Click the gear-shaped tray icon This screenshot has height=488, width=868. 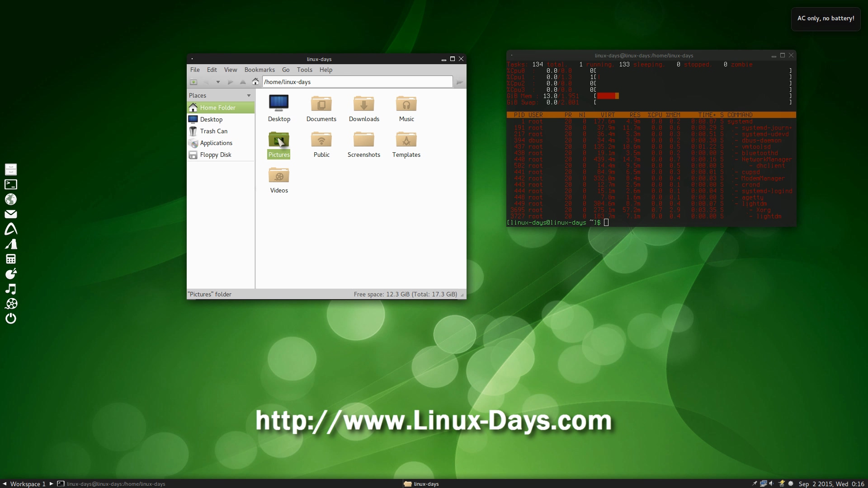click(x=791, y=483)
